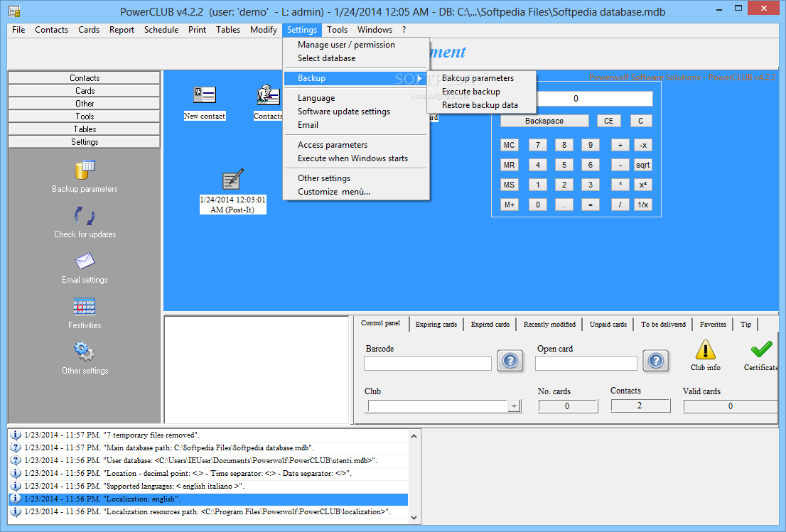Open the Recently modified tab
Image resolution: width=786 pixels, height=532 pixels.
(x=549, y=324)
